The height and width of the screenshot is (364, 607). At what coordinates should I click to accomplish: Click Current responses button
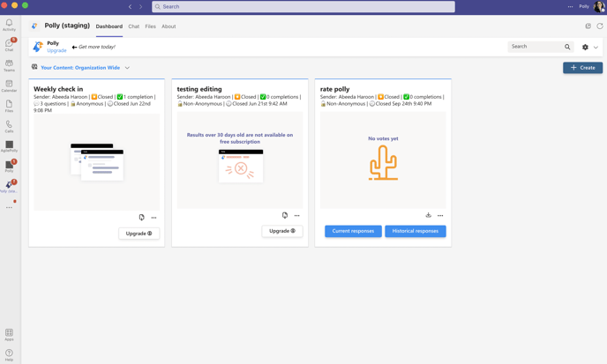(353, 231)
